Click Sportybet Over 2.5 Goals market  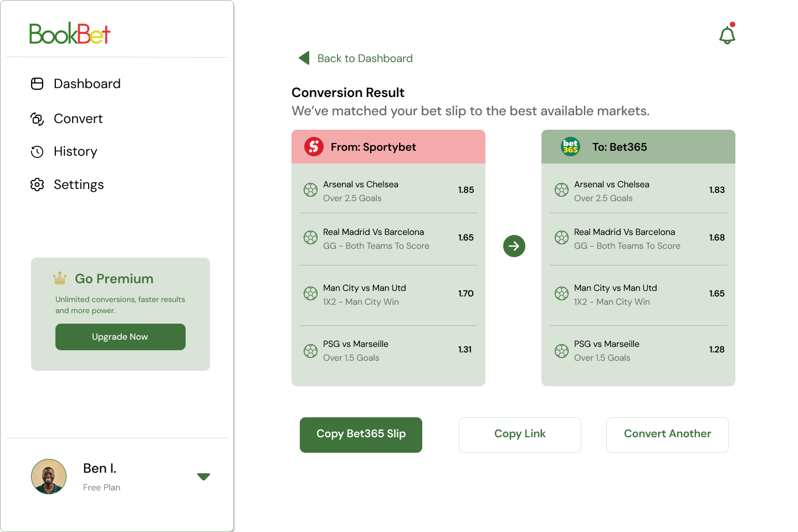coord(352,198)
